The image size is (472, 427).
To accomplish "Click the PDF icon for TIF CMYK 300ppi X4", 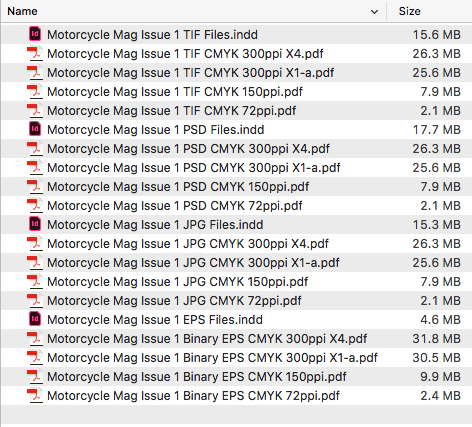I will pos(35,53).
